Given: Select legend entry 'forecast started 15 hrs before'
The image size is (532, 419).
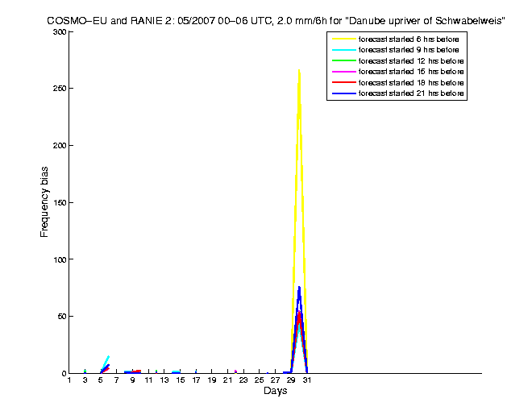Looking at the screenshot, I should pyautogui.click(x=411, y=72).
